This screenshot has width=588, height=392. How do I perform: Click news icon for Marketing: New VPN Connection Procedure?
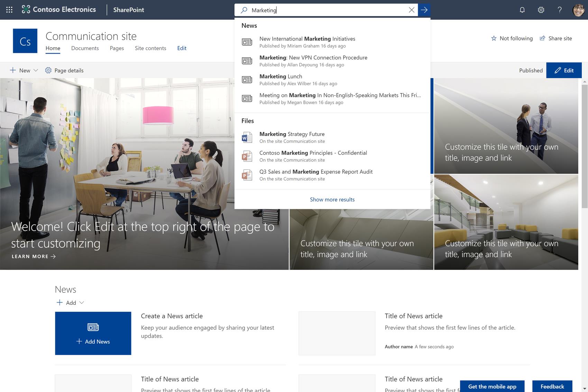coord(247,61)
